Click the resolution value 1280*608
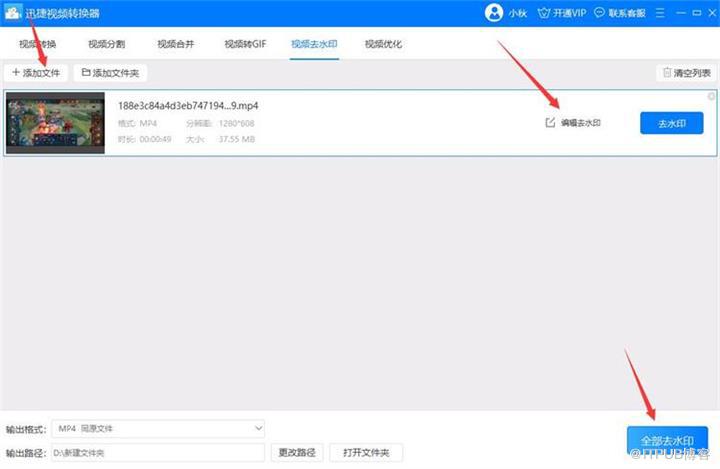The image size is (720, 469). pyautogui.click(x=236, y=123)
